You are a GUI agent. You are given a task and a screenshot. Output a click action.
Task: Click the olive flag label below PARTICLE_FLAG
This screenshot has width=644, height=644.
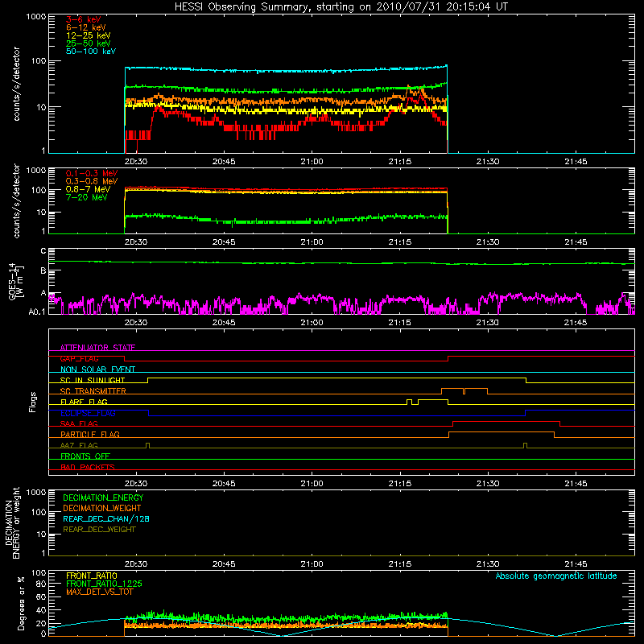(x=79, y=445)
